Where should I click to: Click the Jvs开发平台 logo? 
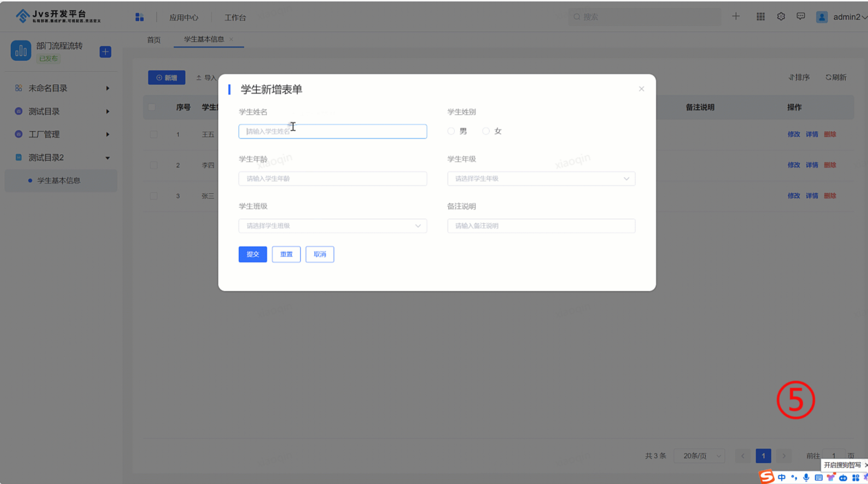[x=49, y=15]
